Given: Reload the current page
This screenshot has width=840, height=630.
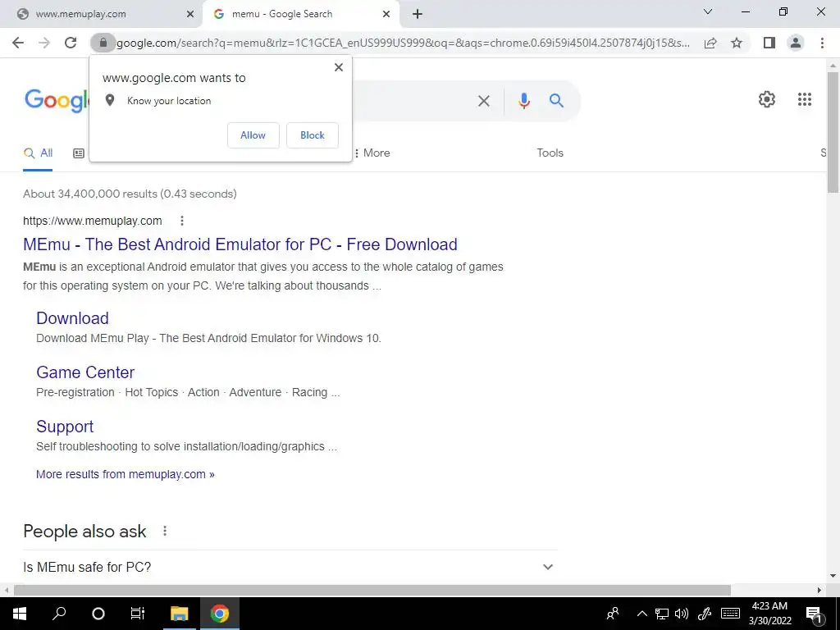Looking at the screenshot, I should tap(71, 43).
